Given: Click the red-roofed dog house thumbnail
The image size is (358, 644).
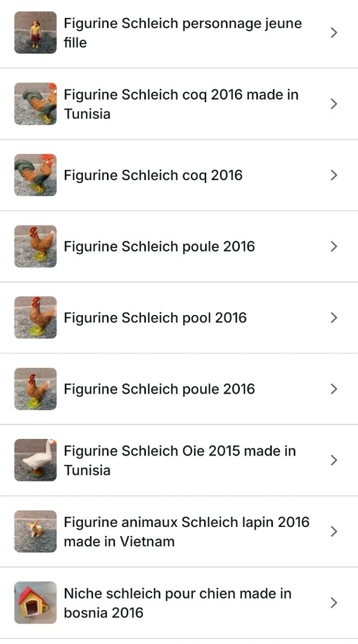Looking at the screenshot, I should pos(35,603).
